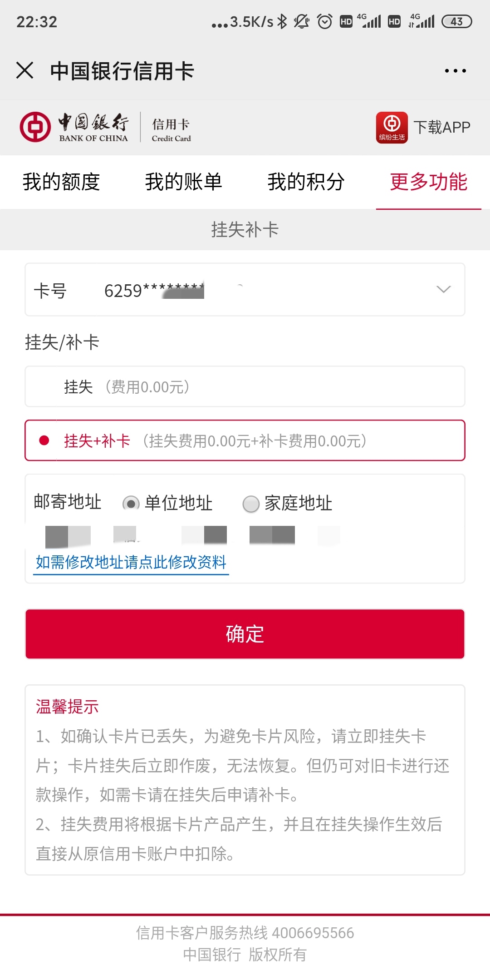Open the 我的积分 tab
The image size is (490, 980).
306,182
